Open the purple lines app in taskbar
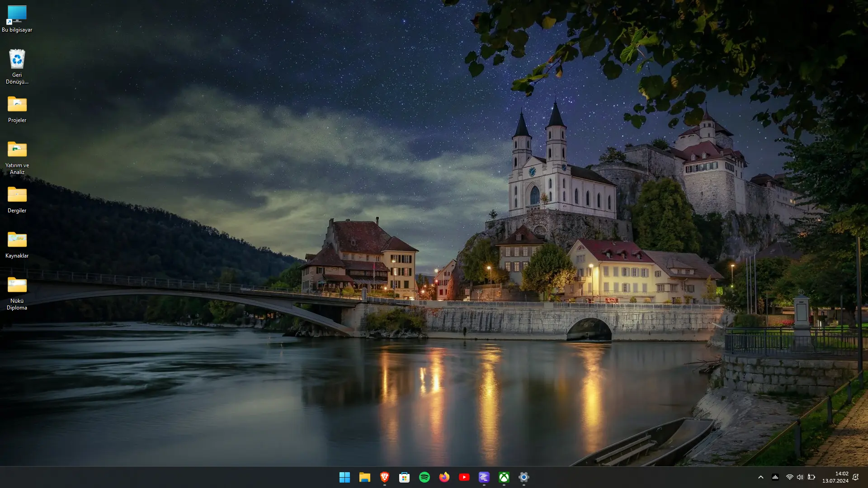This screenshot has height=488, width=868. (x=484, y=477)
